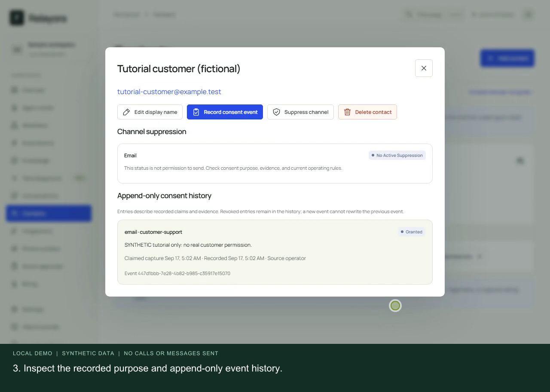Image resolution: width=550 pixels, height=392 pixels.
Task: Close the Tutorial customer dialog
Action: 424,68
